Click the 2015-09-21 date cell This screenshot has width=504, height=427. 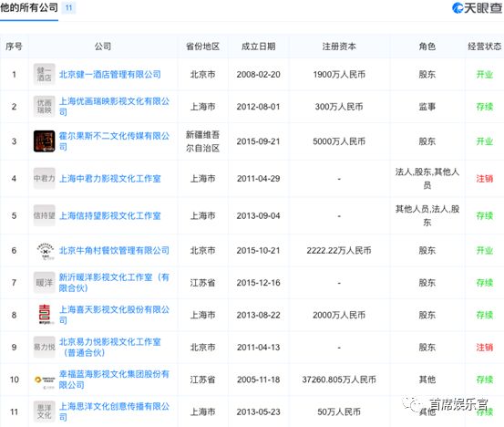click(259, 141)
